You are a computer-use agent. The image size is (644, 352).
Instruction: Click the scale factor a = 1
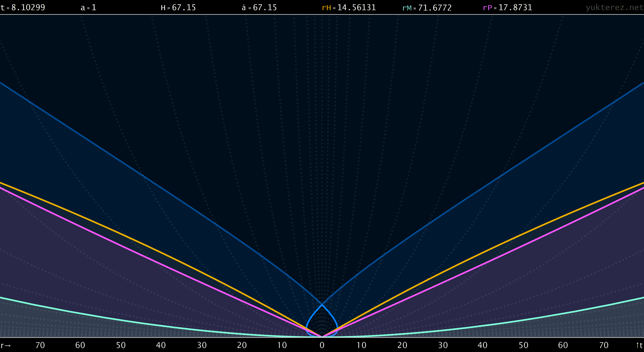(x=89, y=8)
